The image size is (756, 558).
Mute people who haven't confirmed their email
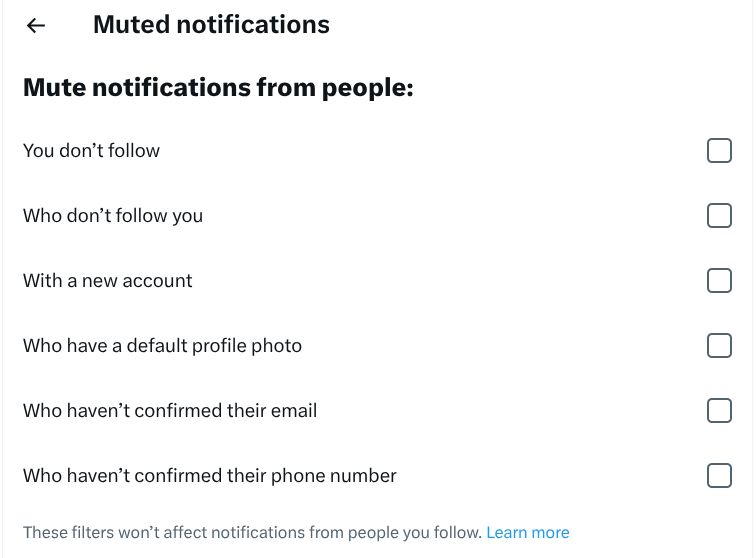[719, 411]
